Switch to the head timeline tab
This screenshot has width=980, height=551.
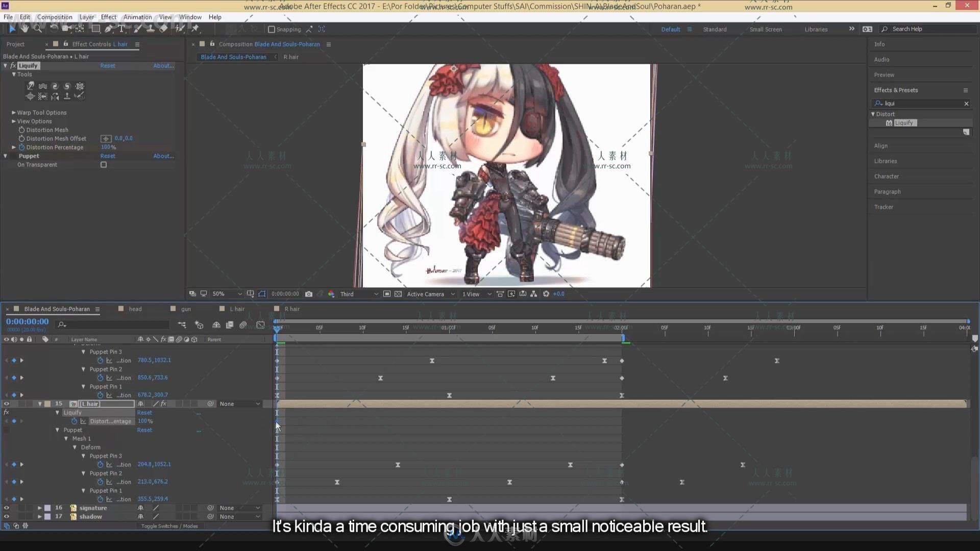tap(135, 309)
